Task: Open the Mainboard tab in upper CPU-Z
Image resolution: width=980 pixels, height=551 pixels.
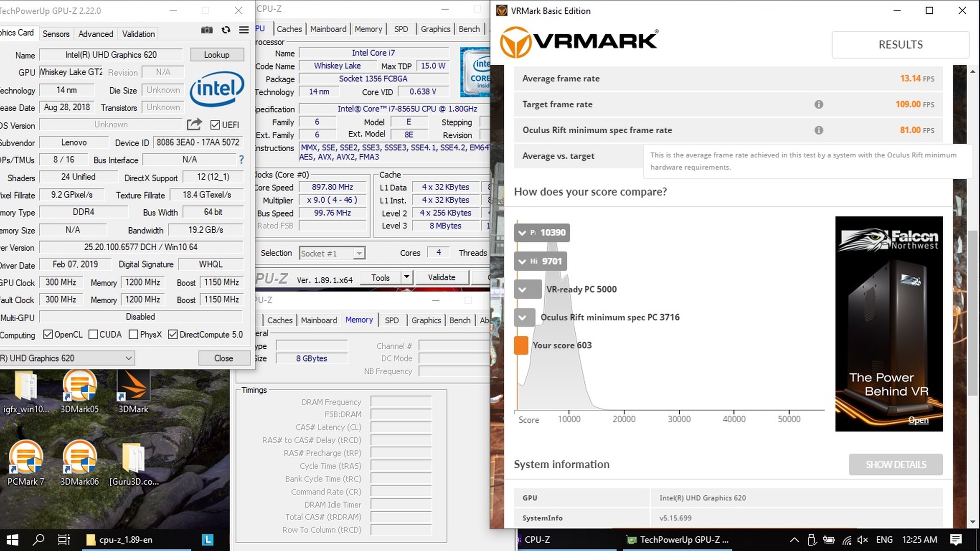Action: [328, 29]
